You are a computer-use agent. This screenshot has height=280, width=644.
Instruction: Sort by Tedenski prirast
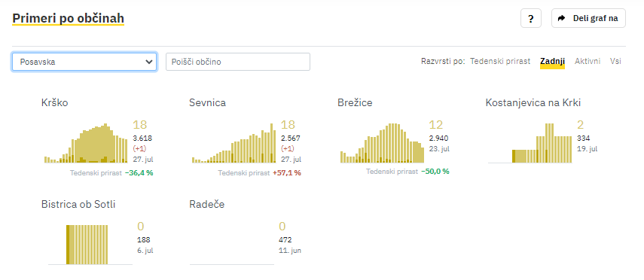pos(500,62)
